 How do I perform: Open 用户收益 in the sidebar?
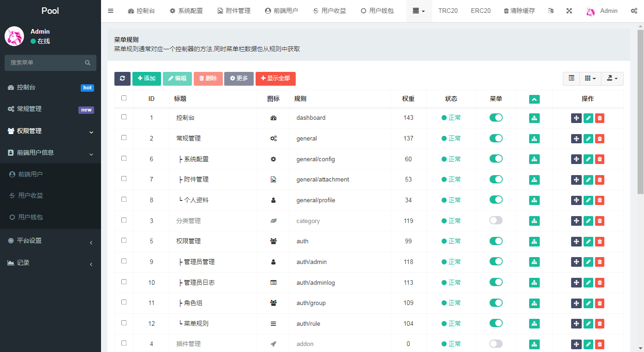pyautogui.click(x=30, y=195)
